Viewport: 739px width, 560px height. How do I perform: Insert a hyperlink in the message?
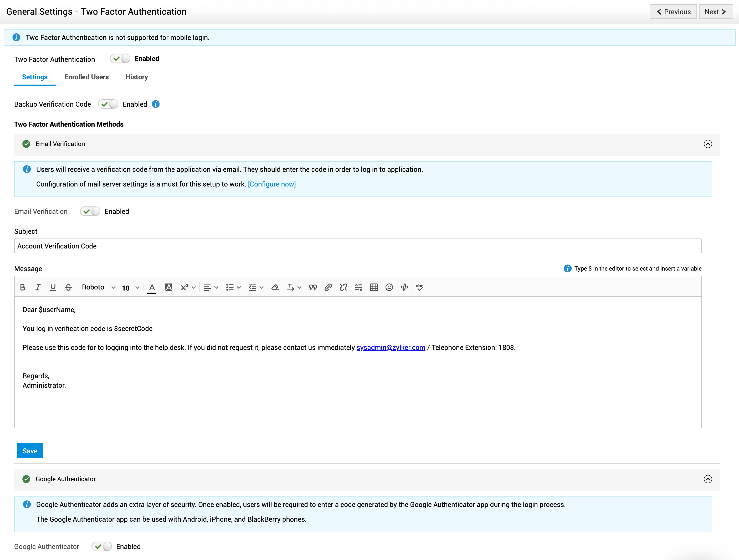click(328, 287)
